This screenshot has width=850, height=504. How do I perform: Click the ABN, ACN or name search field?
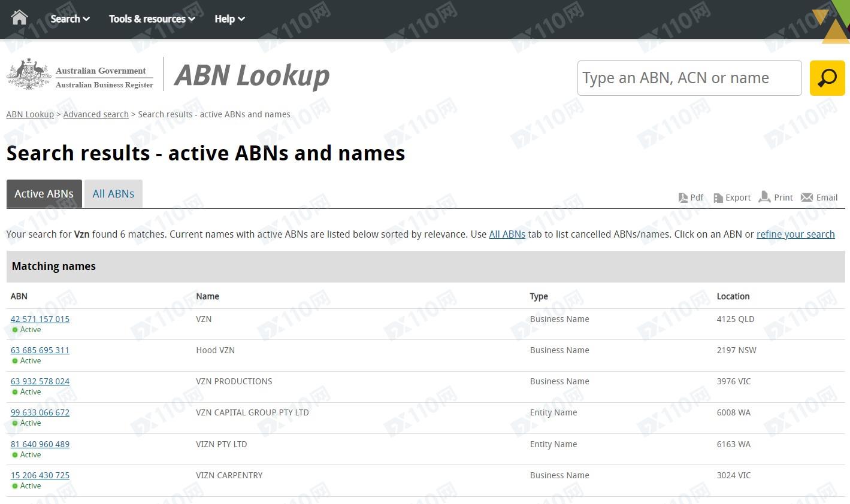689,78
